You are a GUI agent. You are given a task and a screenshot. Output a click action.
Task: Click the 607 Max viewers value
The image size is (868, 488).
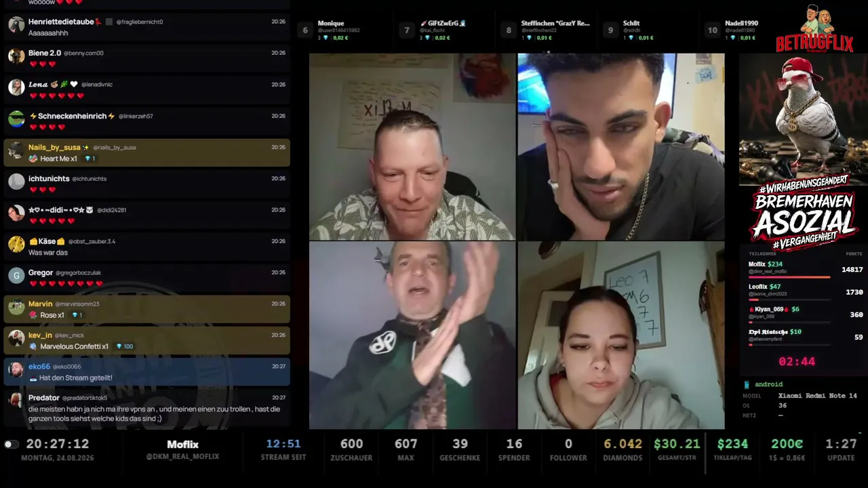(406, 444)
